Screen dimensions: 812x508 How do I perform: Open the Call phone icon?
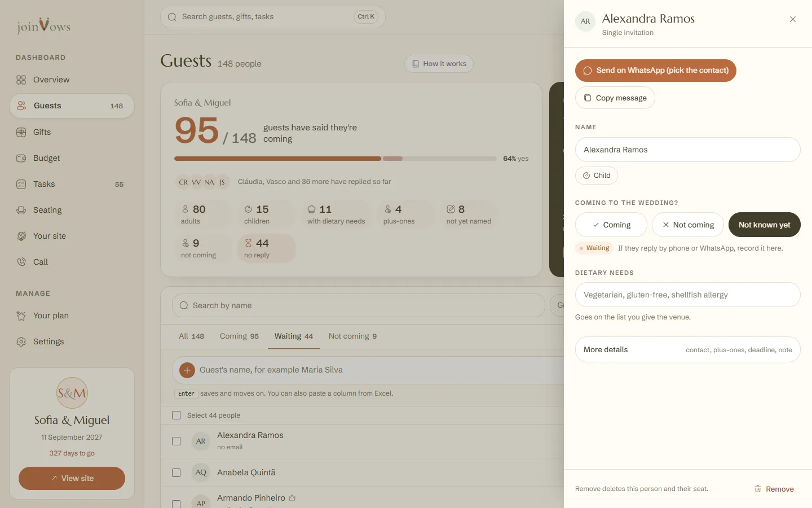click(x=21, y=262)
